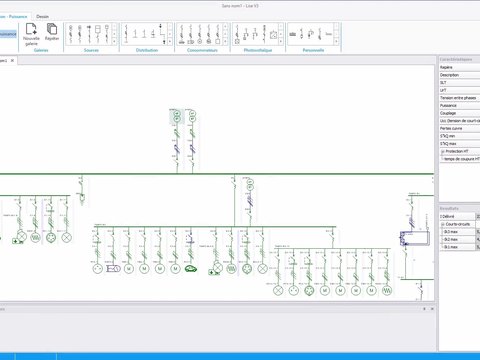Switch to the Dessin ribbon tab
The height and width of the screenshot is (360, 480).
point(42,16)
